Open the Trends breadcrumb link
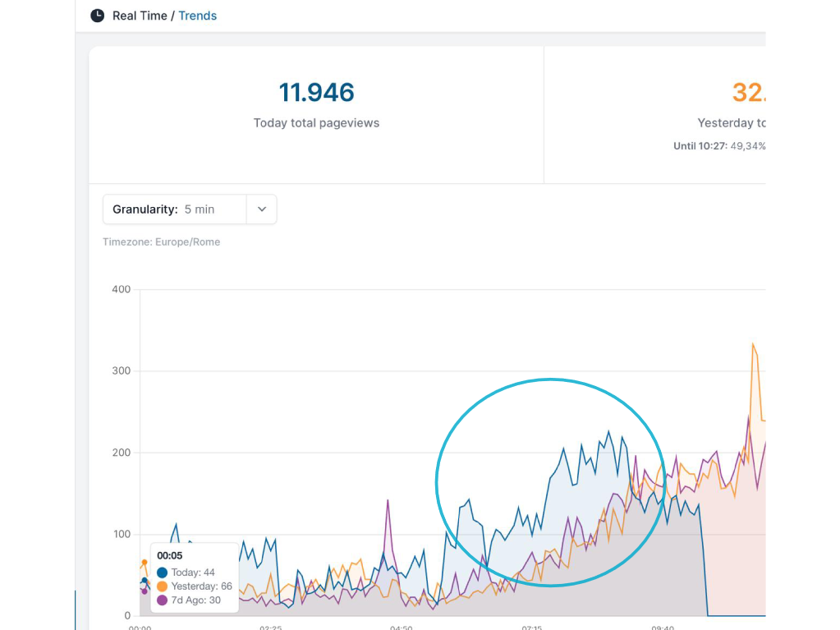 pos(197,16)
